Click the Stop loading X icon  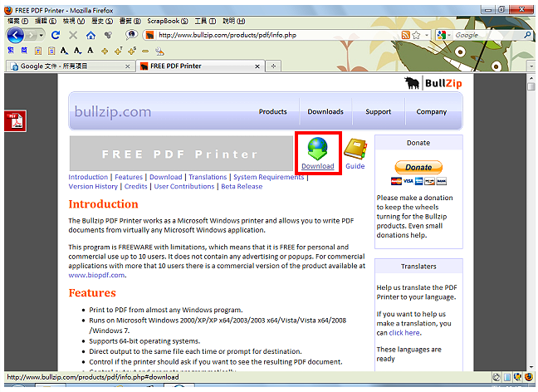tap(73, 35)
